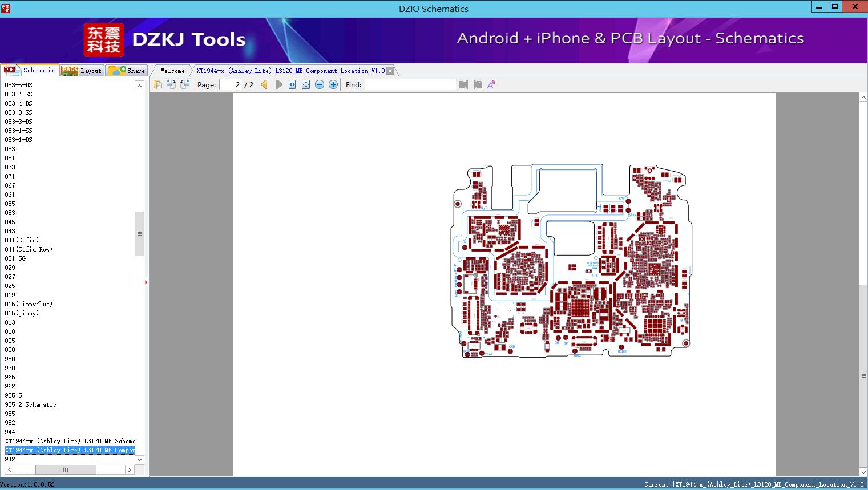868x490 pixels.
Task: Click the previous page arrow
Action: click(264, 84)
